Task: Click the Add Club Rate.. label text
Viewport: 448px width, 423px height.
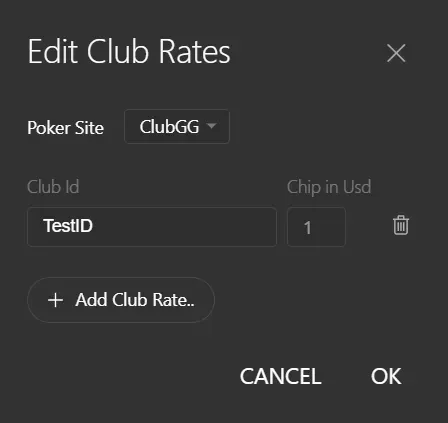Action: tap(135, 300)
